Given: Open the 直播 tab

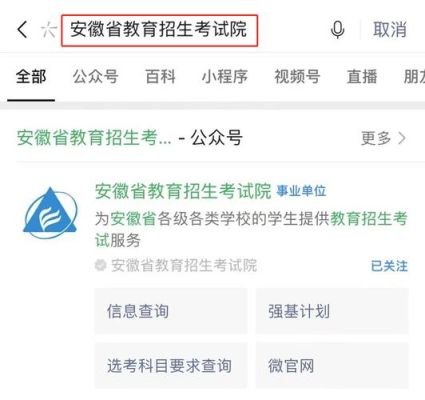Looking at the screenshot, I should [362, 77].
